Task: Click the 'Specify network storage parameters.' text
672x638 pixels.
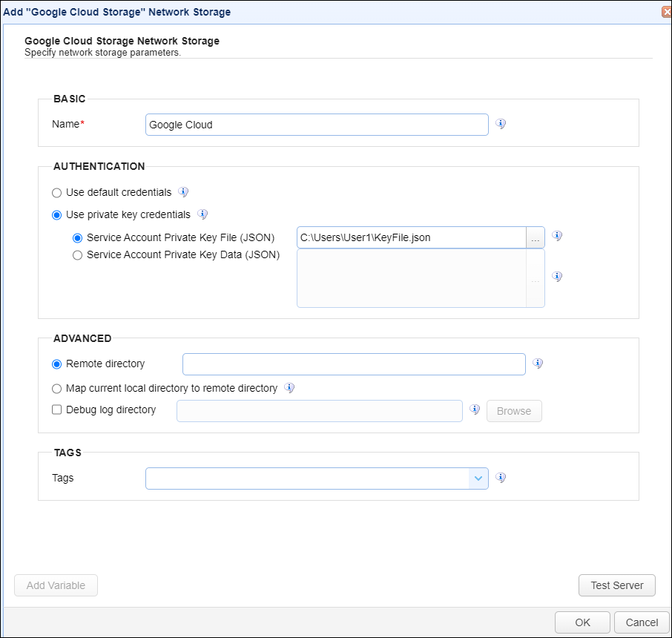Action: (102, 53)
